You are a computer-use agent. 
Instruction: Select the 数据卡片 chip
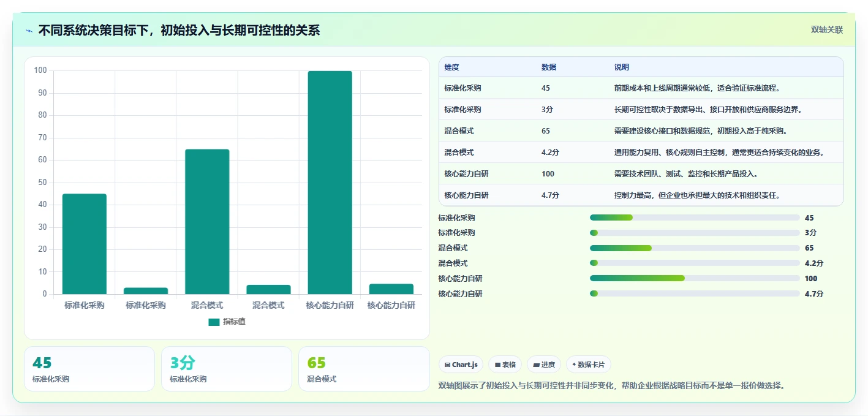[x=588, y=365]
